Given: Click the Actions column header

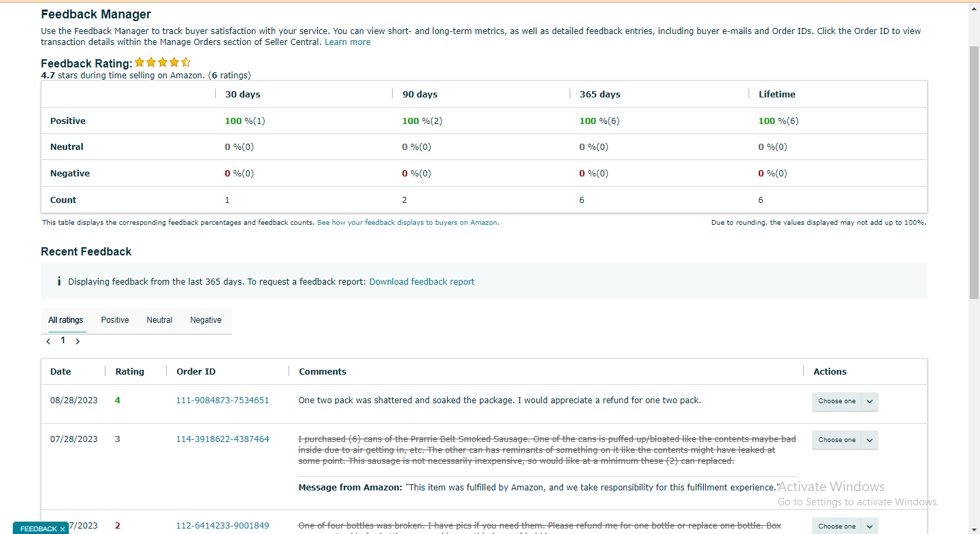Looking at the screenshot, I should [x=830, y=372].
